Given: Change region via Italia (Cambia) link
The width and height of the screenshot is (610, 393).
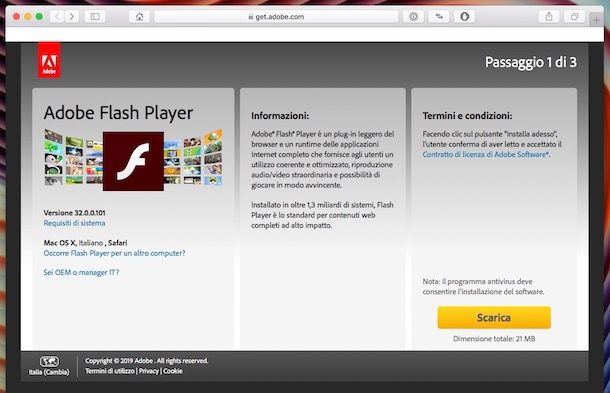Looking at the screenshot, I should [49, 372].
